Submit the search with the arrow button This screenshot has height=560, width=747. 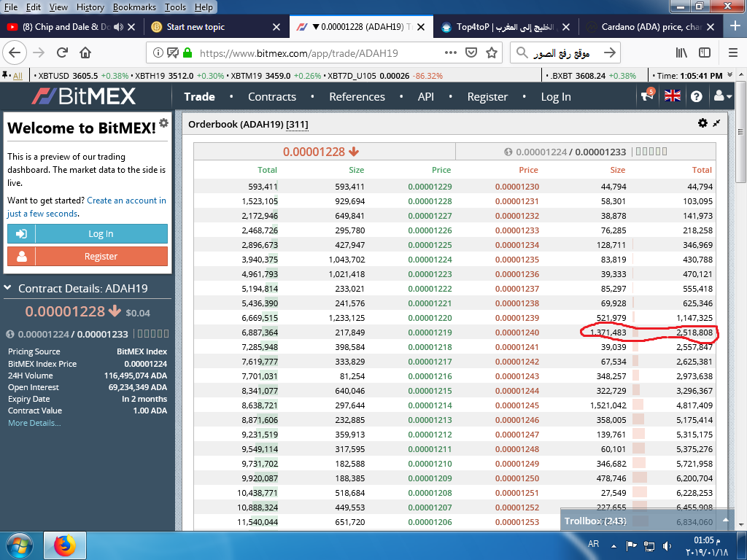tap(609, 52)
